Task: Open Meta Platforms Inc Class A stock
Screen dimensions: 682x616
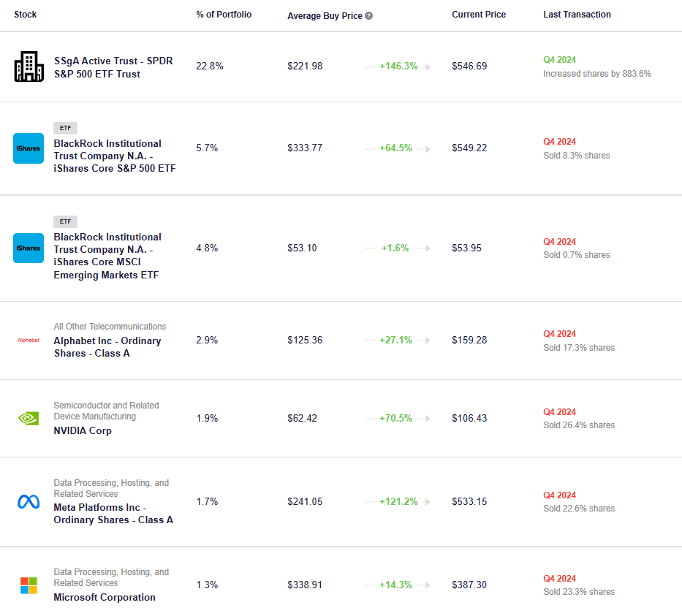Action: (x=113, y=514)
